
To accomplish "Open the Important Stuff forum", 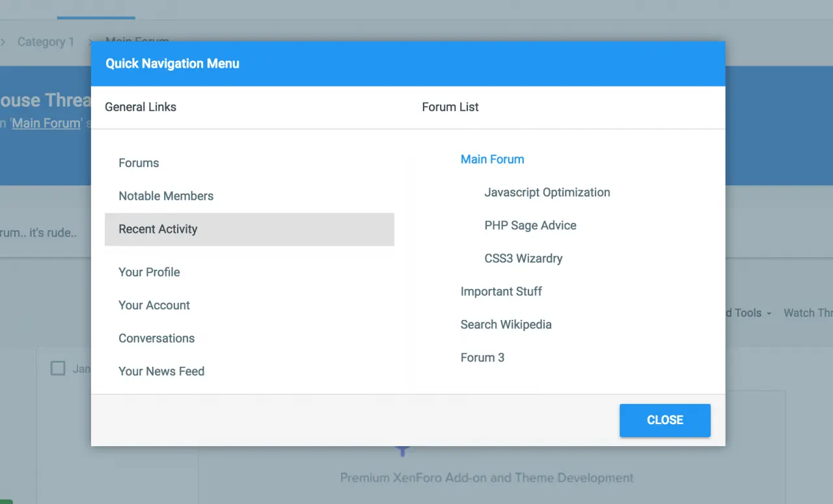I will (501, 292).
